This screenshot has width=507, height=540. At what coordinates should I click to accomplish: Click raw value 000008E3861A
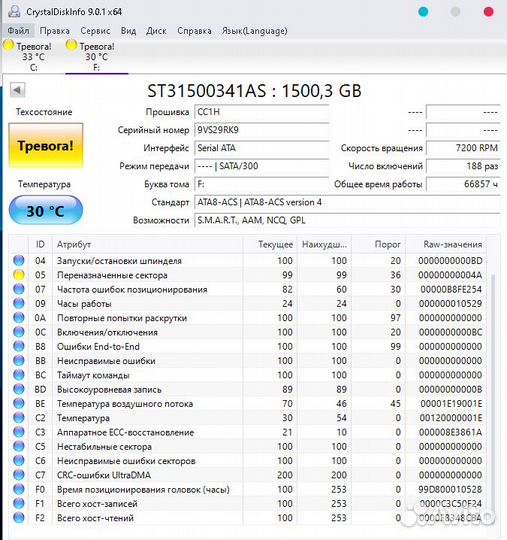[450, 432]
